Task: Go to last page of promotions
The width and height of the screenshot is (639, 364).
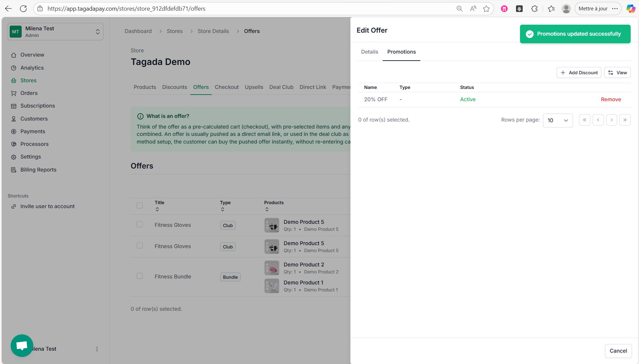Action: (x=625, y=120)
